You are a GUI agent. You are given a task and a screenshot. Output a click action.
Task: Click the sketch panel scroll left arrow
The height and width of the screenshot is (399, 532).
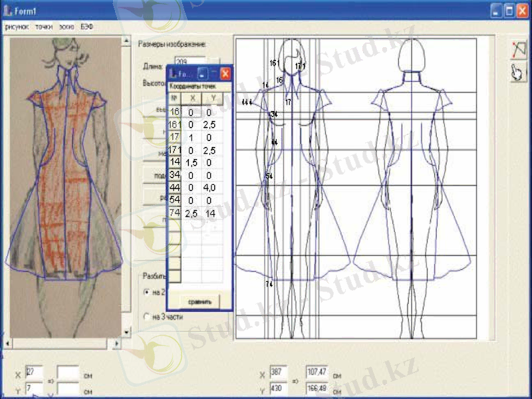(x=9, y=343)
